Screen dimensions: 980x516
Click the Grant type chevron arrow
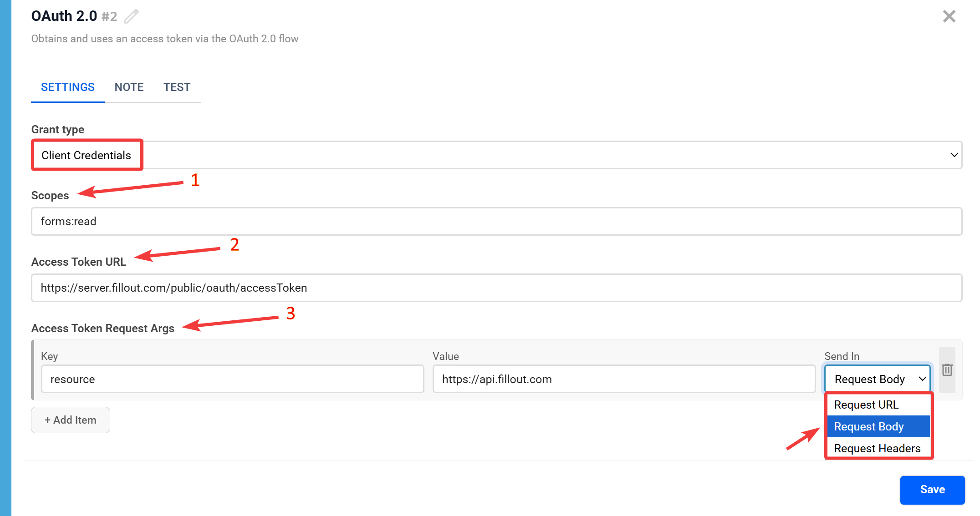point(954,155)
